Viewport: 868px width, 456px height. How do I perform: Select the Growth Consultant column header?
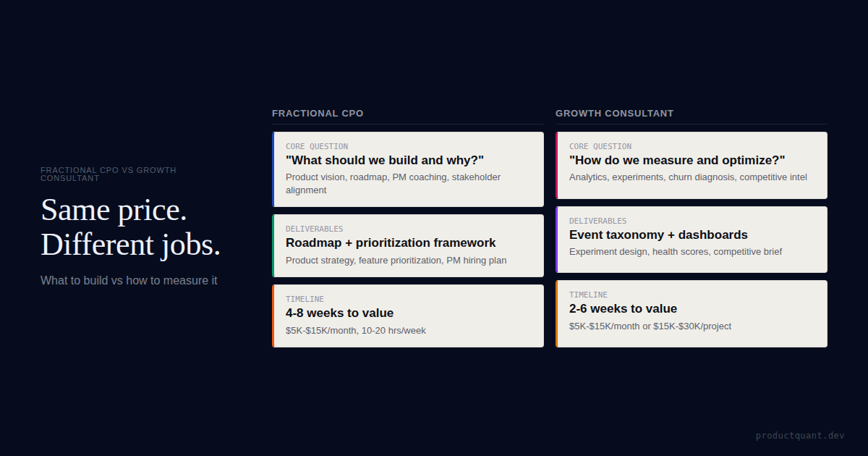[x=614, y=114]
